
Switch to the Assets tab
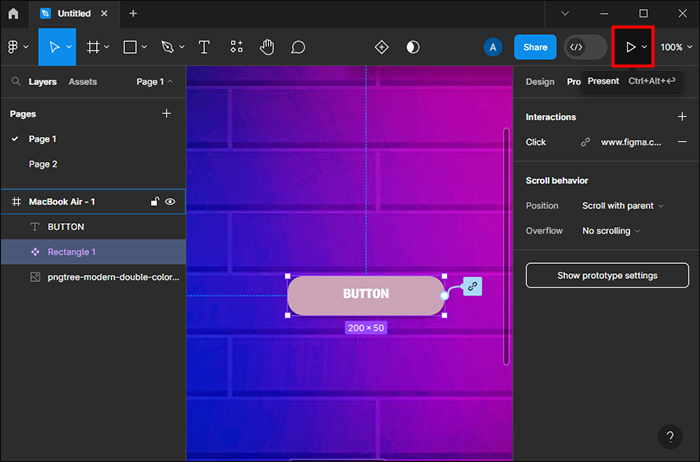[x=83, y=82]
